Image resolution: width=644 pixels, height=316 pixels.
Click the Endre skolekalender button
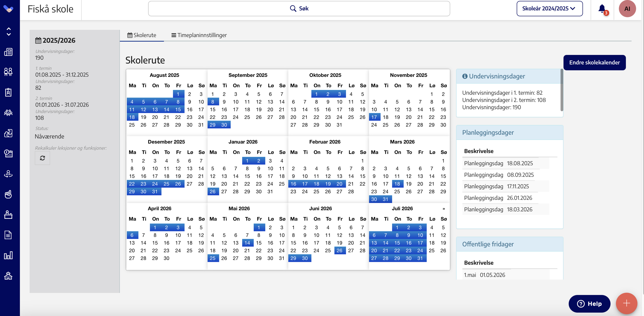coord(595,62)
